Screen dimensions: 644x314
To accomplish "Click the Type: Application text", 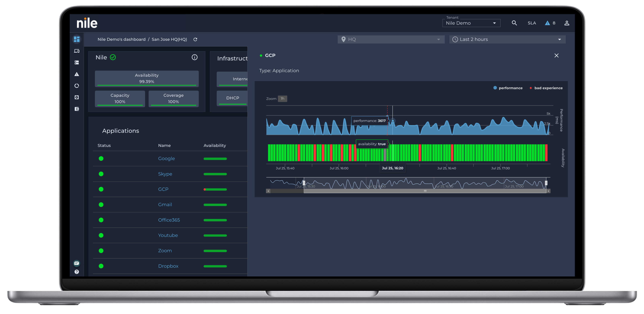I will [x=279, y=71].
